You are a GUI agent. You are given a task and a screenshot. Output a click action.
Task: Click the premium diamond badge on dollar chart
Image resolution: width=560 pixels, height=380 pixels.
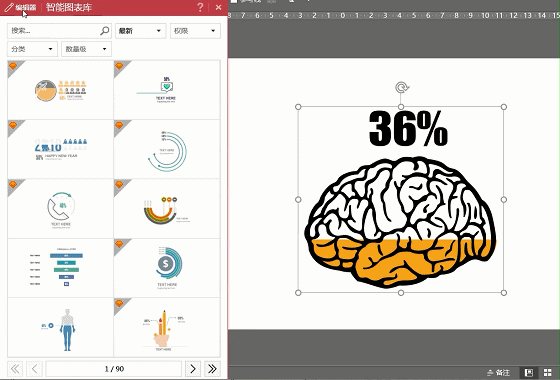(x=119, y=244)
